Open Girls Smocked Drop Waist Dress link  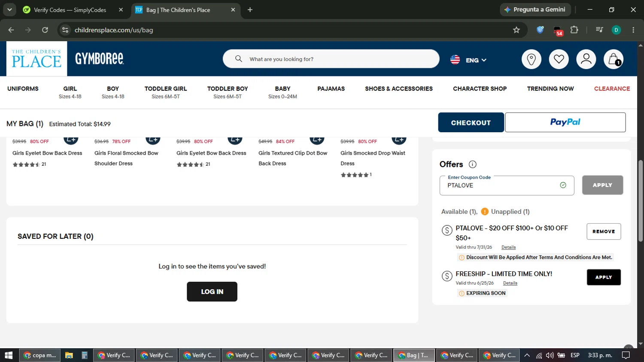tap(373, 158)
